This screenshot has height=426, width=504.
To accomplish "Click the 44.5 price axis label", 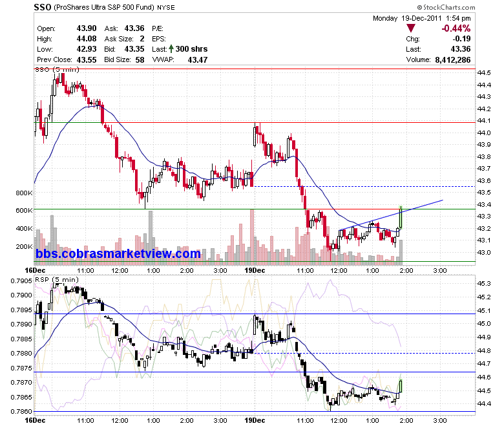I will tap(484, 72).
